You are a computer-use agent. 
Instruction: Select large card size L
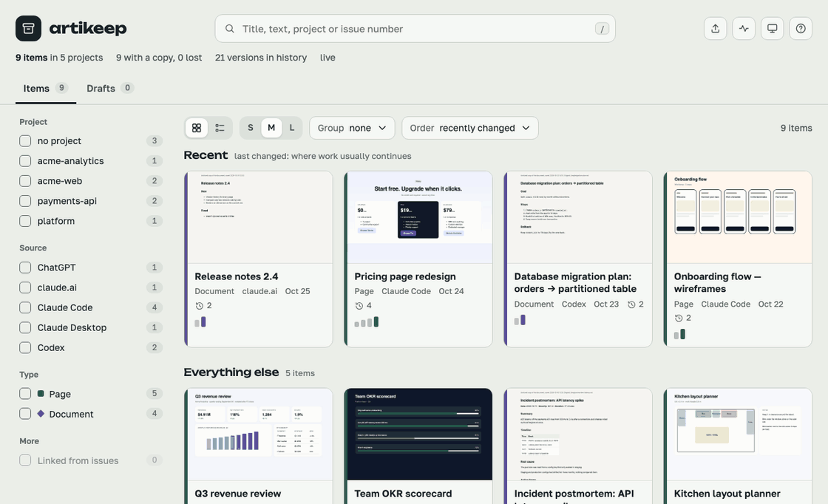(x=291, y=128)
